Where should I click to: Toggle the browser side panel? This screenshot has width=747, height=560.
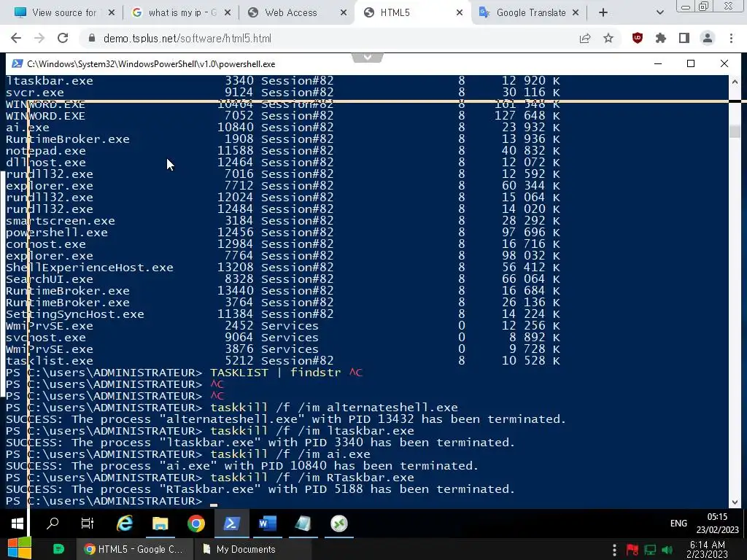684,38
